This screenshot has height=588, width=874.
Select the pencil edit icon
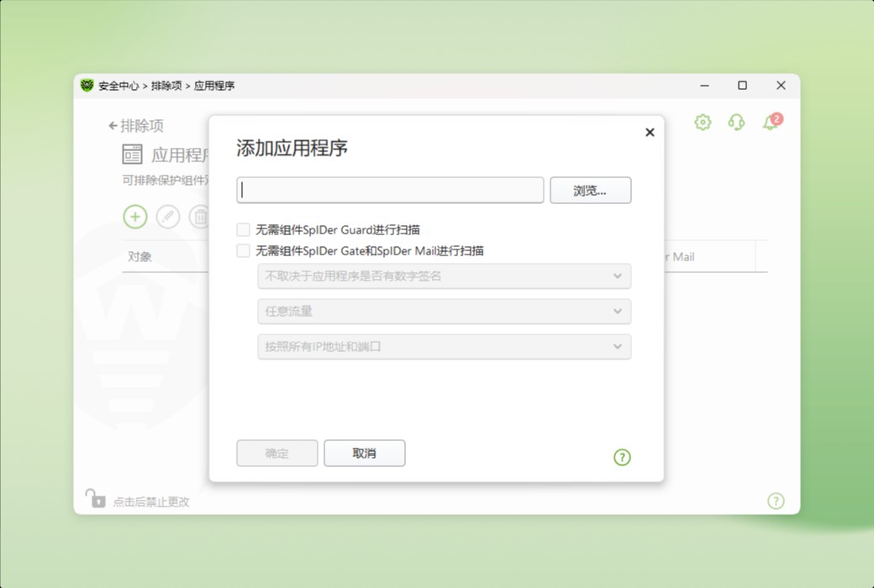(x=168, y=217)
